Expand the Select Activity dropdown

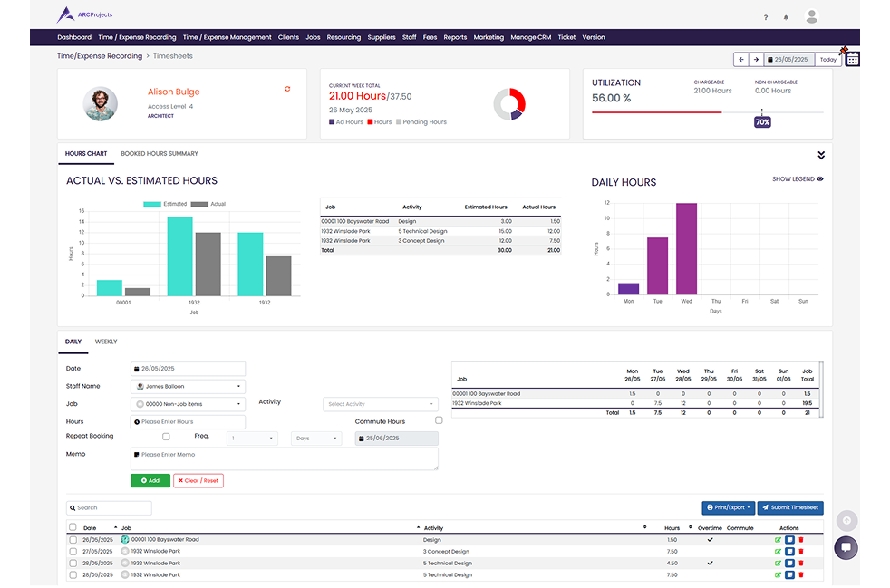coord(381,404)
